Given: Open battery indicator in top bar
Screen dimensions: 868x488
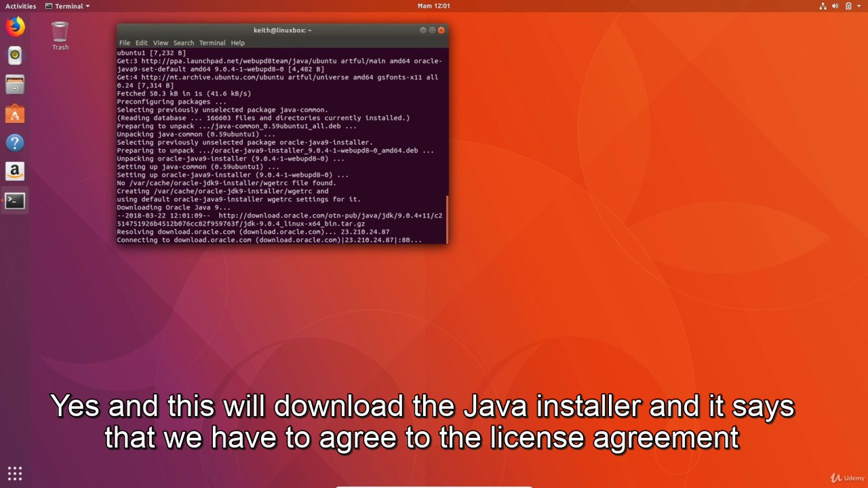Looking at the screenshot, I should [x=848, y=6].
